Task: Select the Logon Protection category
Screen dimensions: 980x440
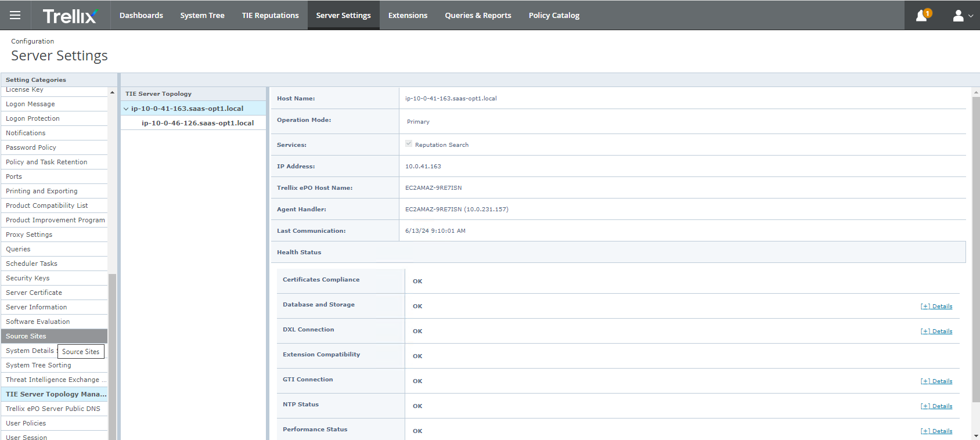Action: click(54, 118)
